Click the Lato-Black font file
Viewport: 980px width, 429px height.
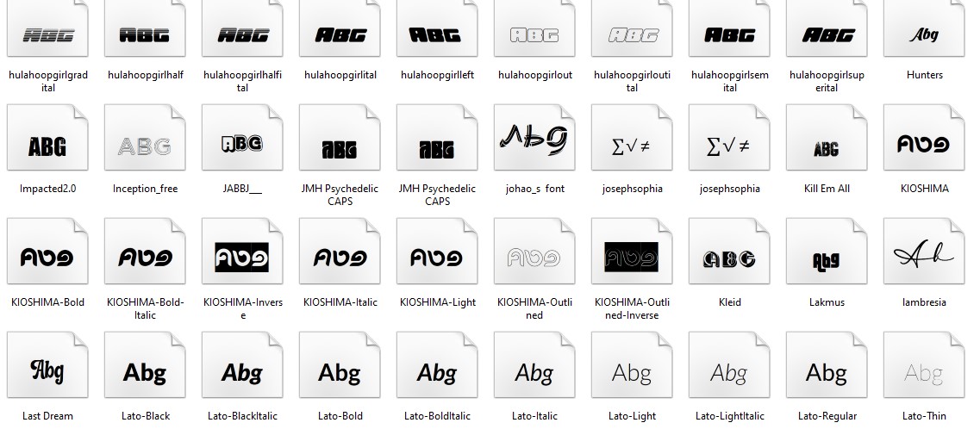point(145,372)
